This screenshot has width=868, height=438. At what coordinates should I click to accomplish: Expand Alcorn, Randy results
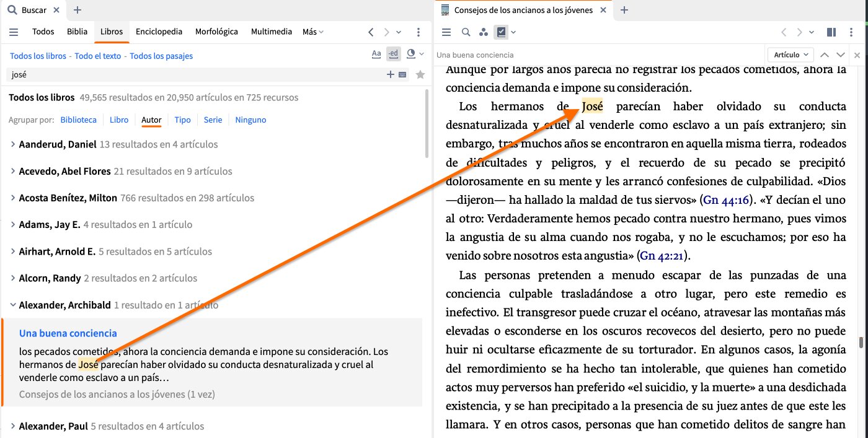pyautogui.click(x=13, y=278)
